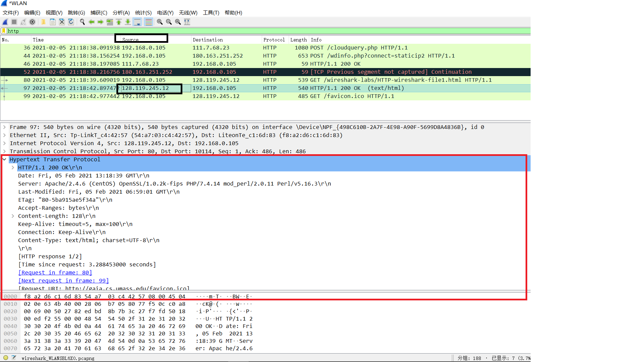Go forward to next packet arrow
The height and width of the screenshot is (362, 644).
click(x=100, y=22)
